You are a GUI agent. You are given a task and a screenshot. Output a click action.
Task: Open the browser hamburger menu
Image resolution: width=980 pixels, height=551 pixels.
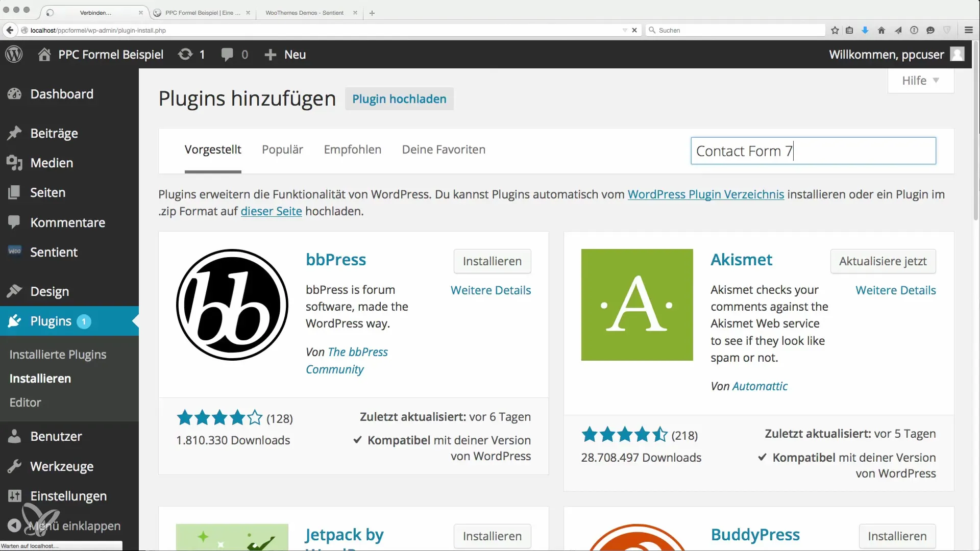point(968,30)
